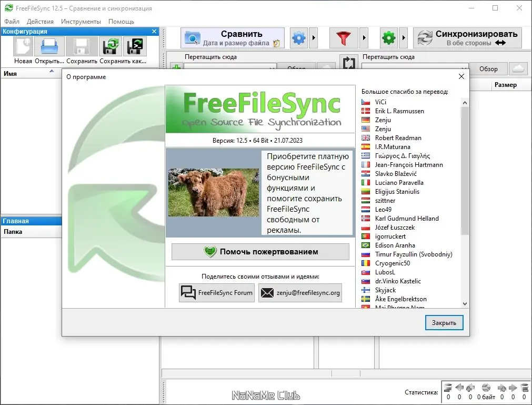Screen dimensions: 532x405
Task: Click the right-side Обзор browse button
Action: [x=488, y=69]
